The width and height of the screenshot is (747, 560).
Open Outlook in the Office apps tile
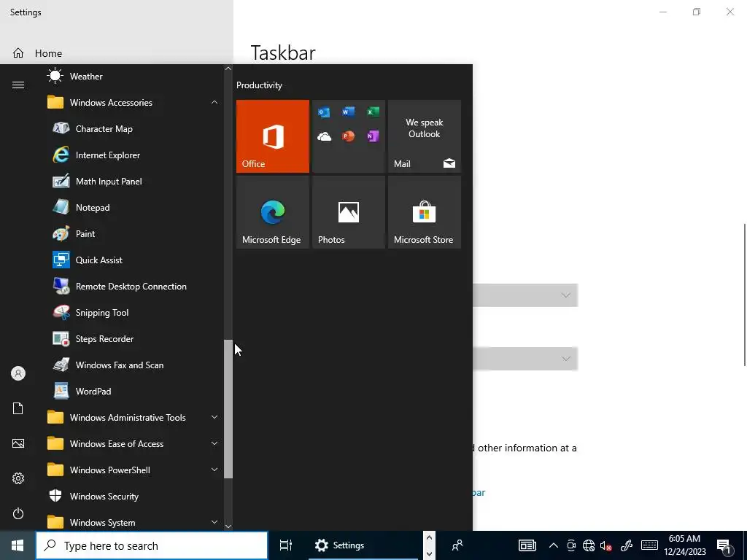(x=324, y=112)
